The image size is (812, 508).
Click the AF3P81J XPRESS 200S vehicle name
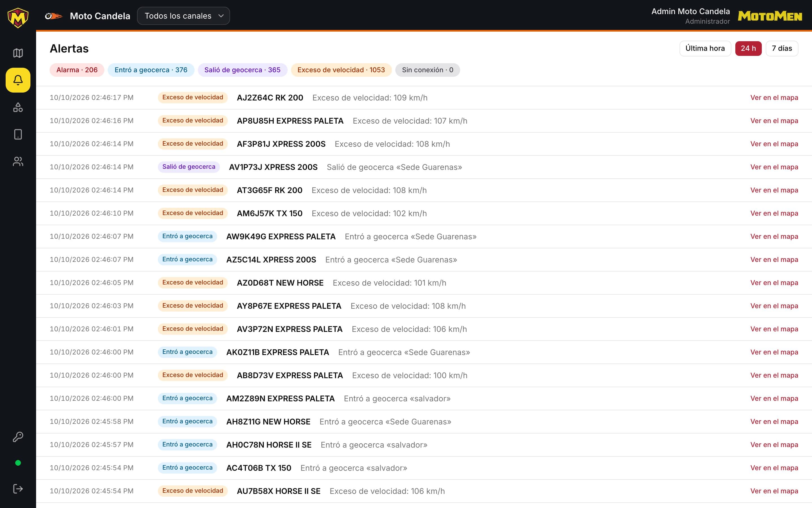[x=281, y=144]
